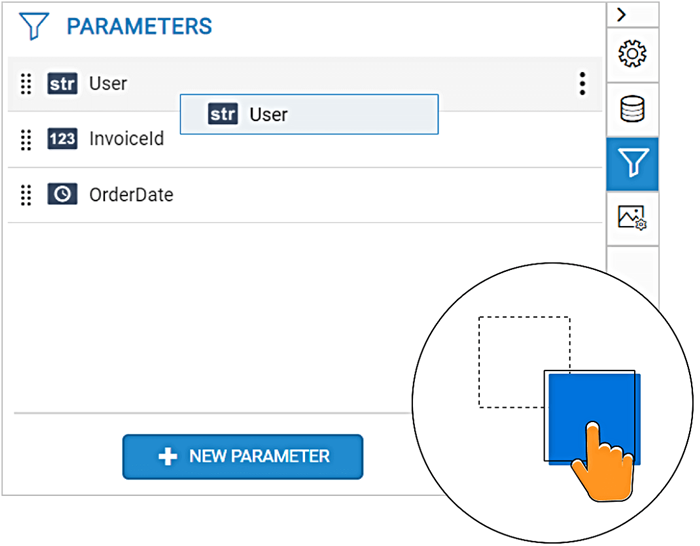Screen dimensions: 700x546
Task: Click the str type icon beside User
Action: click(62, 84)
